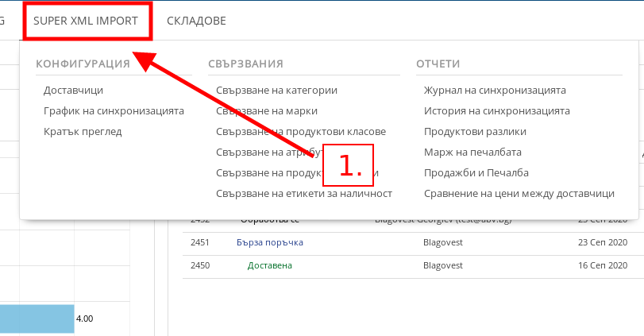This screenshot has height=336, width=644.
Task: Open График на синхронизацията
Action: click(114, 111)
